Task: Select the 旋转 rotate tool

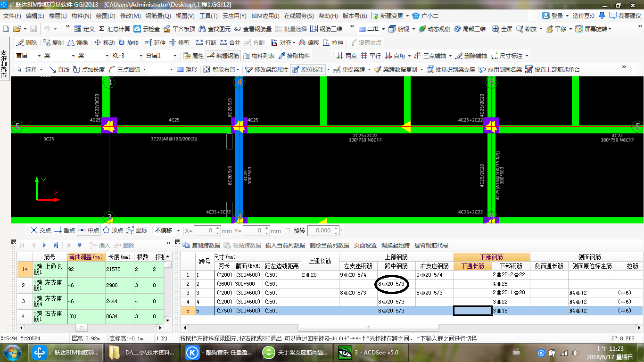Action: point(128,42)
